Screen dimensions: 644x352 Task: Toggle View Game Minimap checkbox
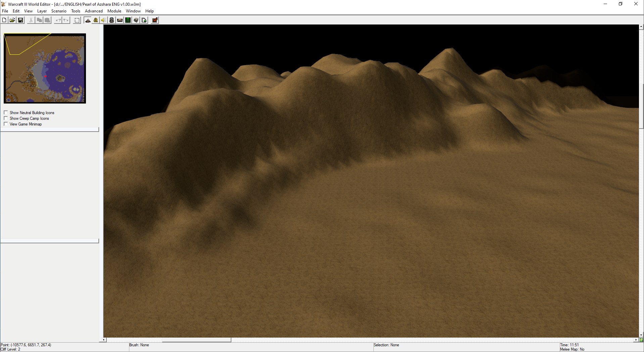(x=6, y=124)
